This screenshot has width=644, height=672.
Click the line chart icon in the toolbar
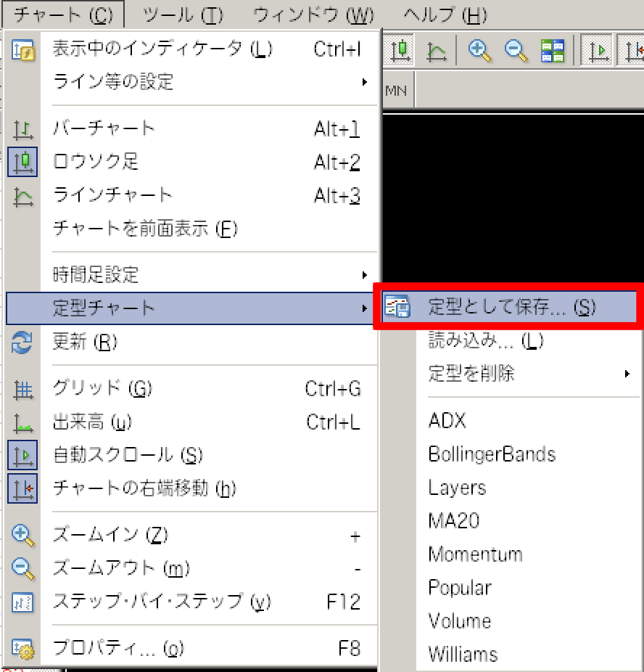point(437,50)
